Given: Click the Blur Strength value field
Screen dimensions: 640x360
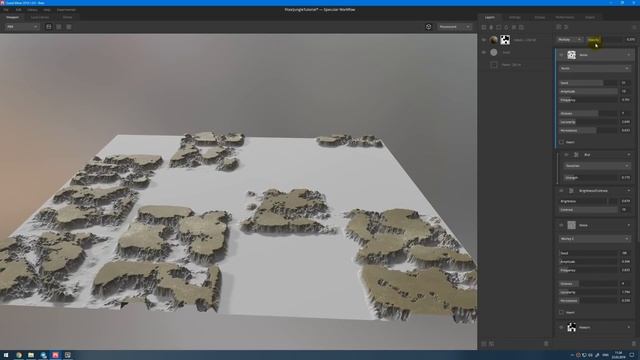Looking at the screenshot, I should [x=625, y=178].
